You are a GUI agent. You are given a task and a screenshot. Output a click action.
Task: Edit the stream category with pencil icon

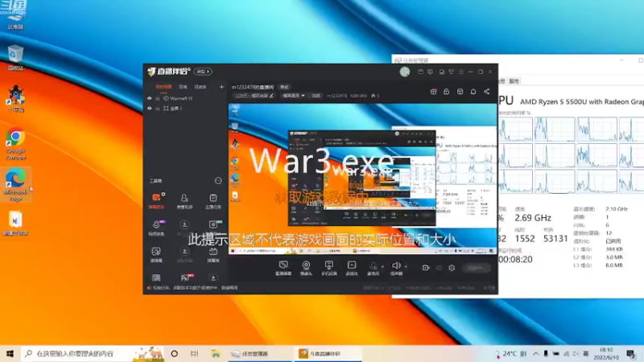271,96
